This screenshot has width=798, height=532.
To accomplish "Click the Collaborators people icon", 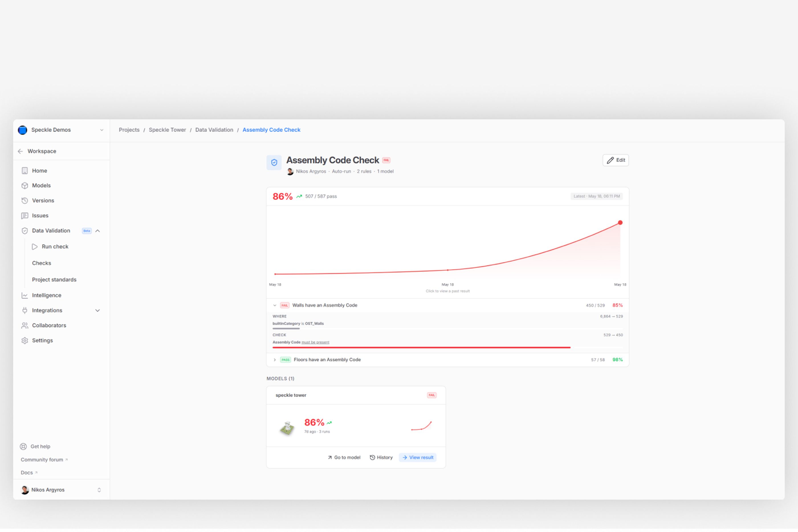I will coord(25,325).
